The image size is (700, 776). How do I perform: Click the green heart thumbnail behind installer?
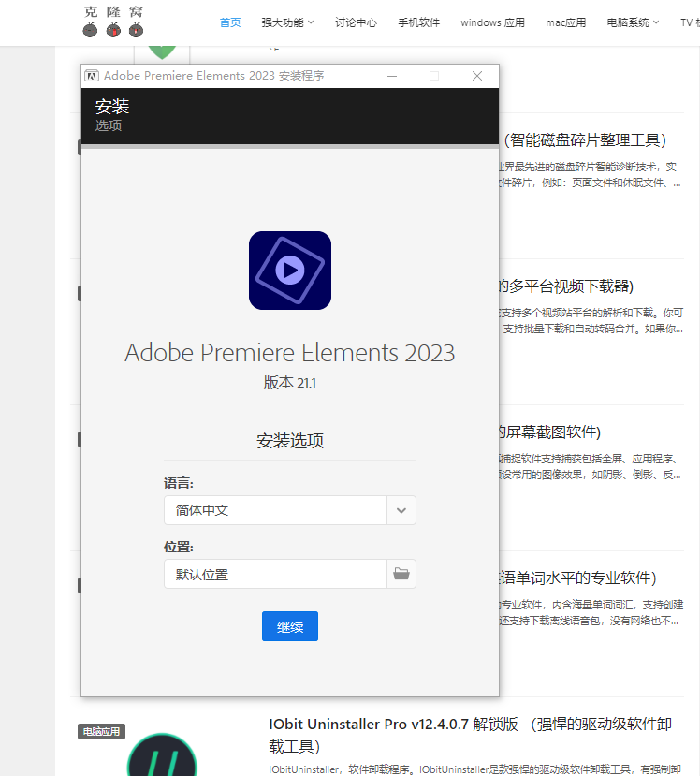pos(162,52)
